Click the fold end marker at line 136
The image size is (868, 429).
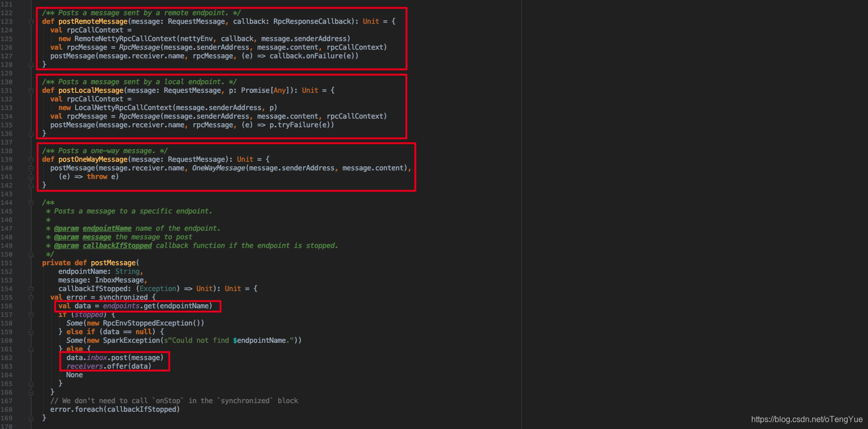click(31, 134)
